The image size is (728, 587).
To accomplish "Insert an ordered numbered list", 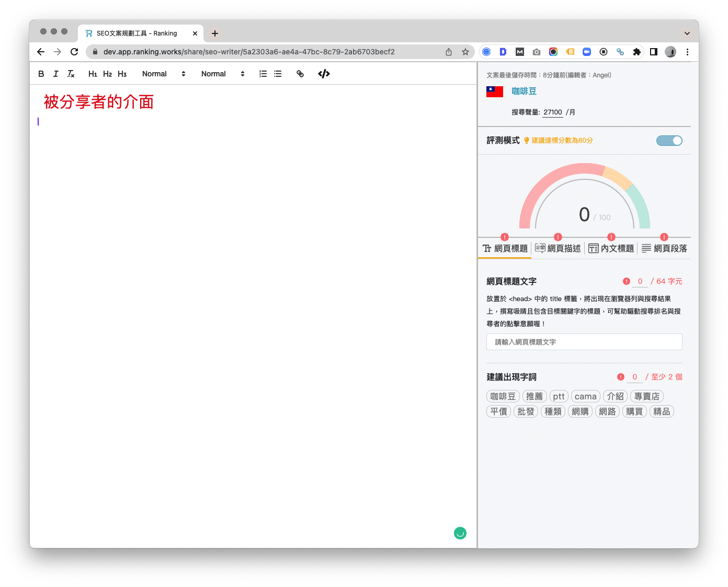I will pyautogui.click(x=263, y=74).
